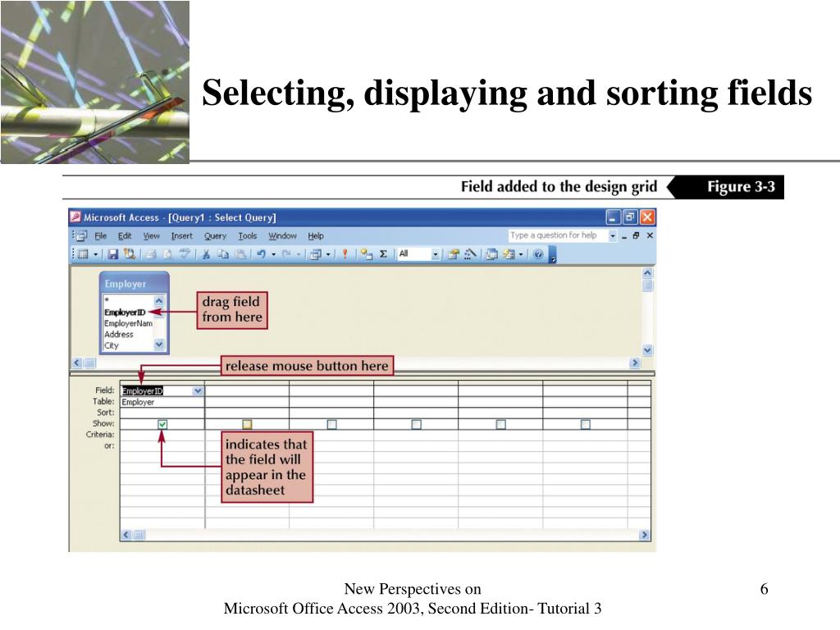Run the query with the exclamation icon
The height and width of the screenshot is (630, 840).
click(345, 254)
